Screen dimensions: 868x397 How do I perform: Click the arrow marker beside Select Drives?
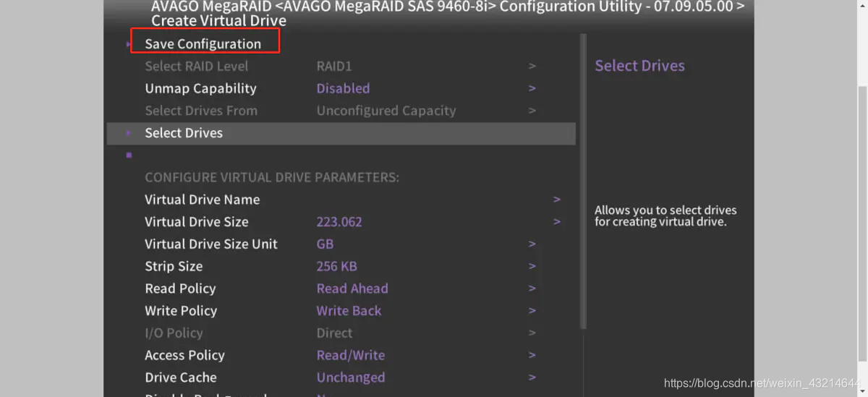[129, 133]
